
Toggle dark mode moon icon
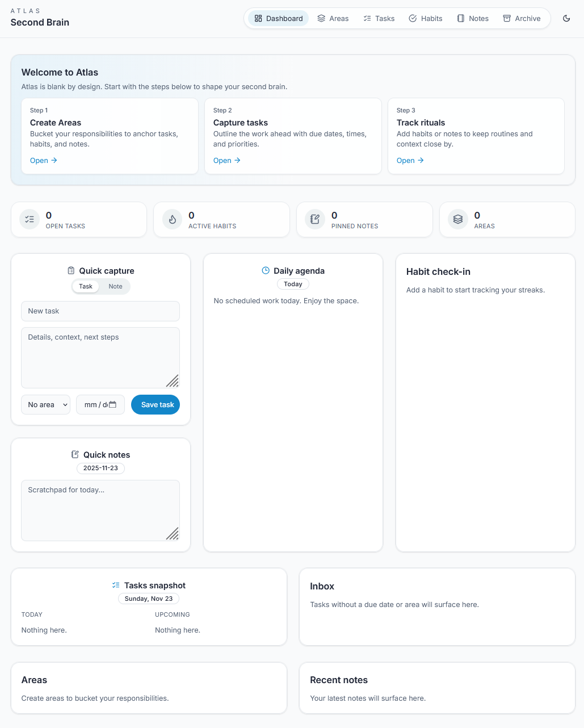(566, 18)
